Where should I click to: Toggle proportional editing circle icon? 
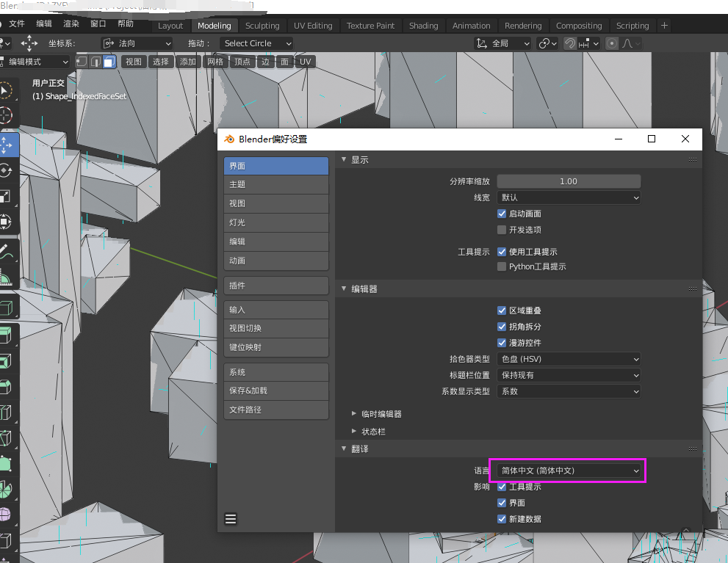(612, 43)
